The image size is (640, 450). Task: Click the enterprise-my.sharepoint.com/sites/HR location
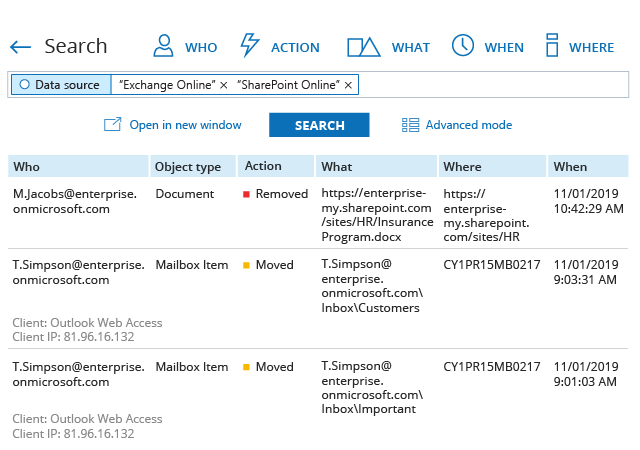pos(486,216)
